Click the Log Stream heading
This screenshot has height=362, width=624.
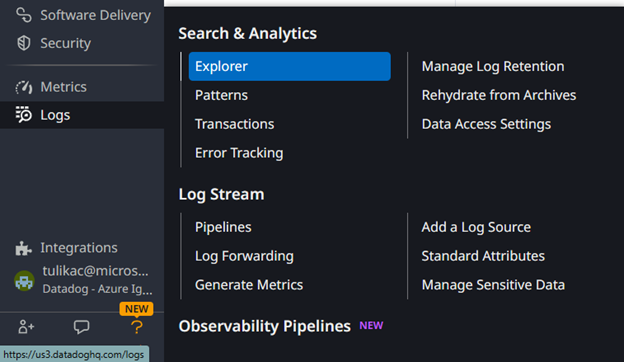click(221, 195)
